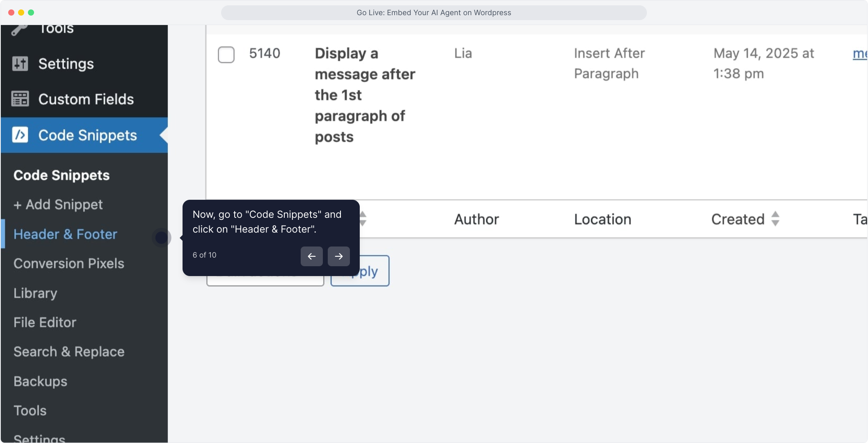Click the Settings sliders icon in sidebar
Viewport: 868px width, 443px height.
coord(20,64)
